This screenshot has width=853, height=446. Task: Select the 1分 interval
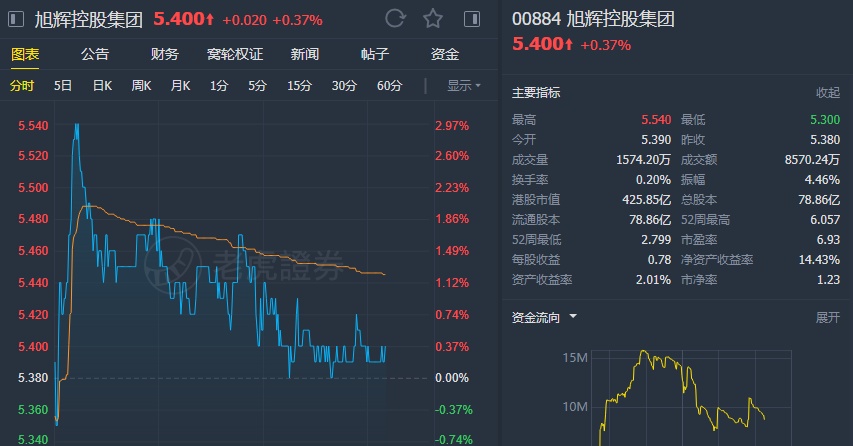(x=219, y=86)
